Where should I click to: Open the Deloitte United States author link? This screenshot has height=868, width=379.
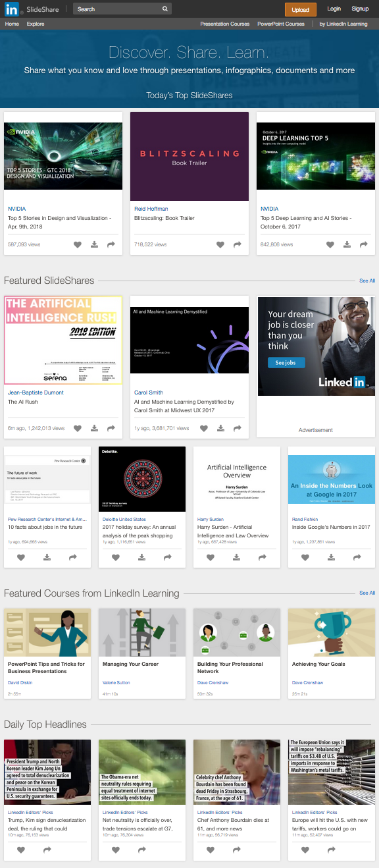click(124, 519)
